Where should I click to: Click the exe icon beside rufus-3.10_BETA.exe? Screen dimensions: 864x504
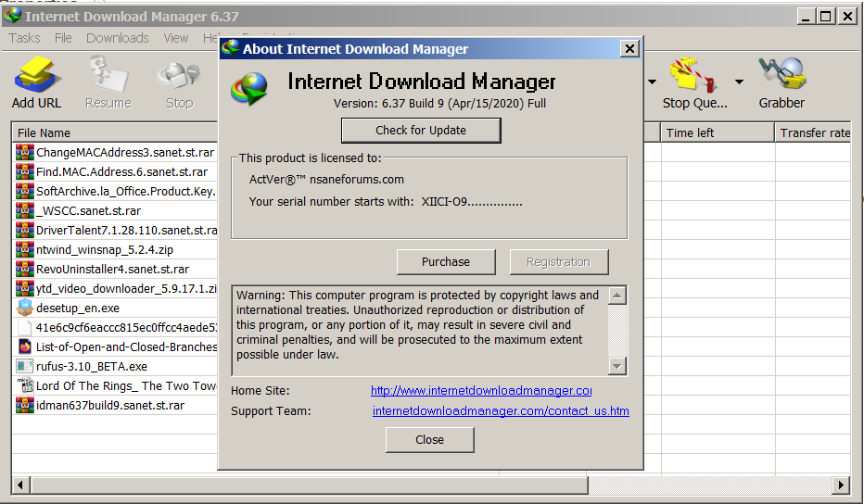click(25, 366)
